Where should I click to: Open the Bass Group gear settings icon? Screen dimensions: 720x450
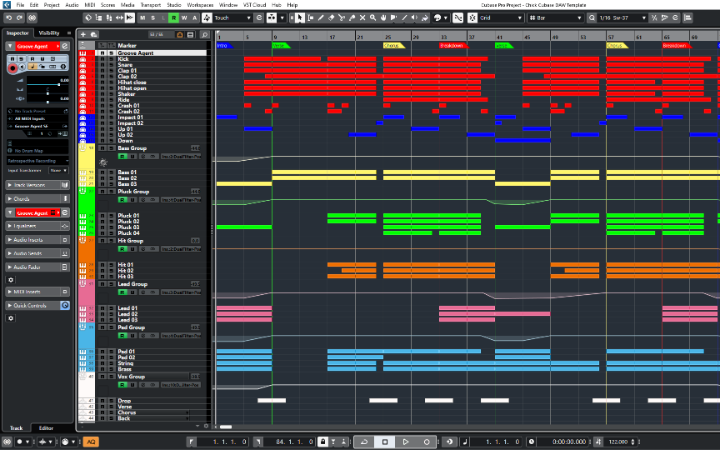(x=103, y=162)
